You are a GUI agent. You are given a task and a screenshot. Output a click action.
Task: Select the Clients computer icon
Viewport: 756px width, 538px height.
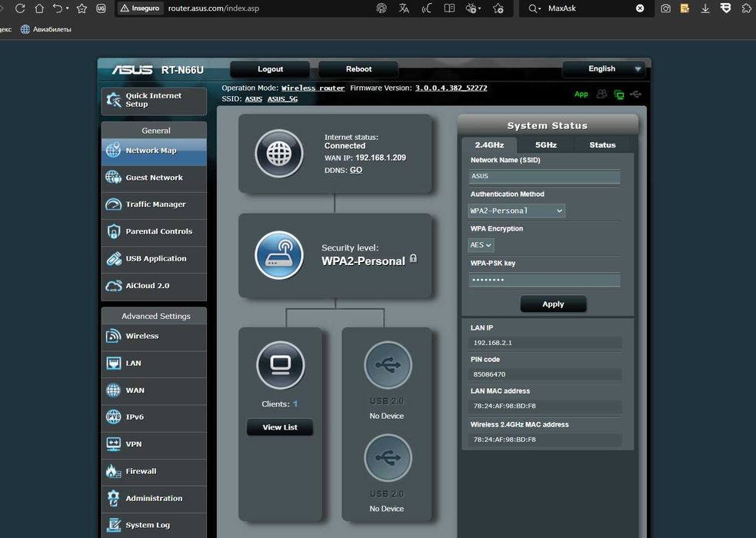[x=281, y=365]
